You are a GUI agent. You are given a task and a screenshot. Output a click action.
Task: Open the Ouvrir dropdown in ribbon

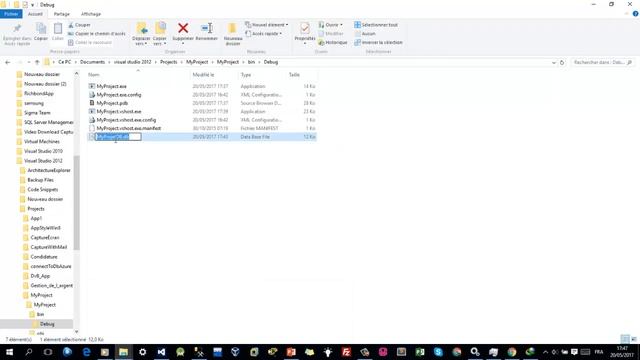[331, 25]
